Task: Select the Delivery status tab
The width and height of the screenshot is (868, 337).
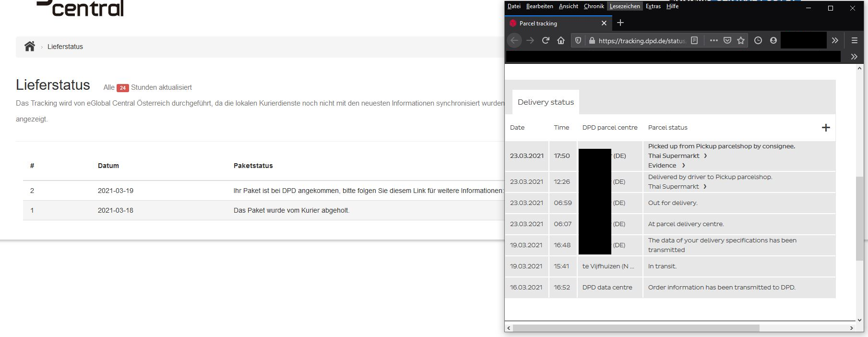Action: click(546, 102)
